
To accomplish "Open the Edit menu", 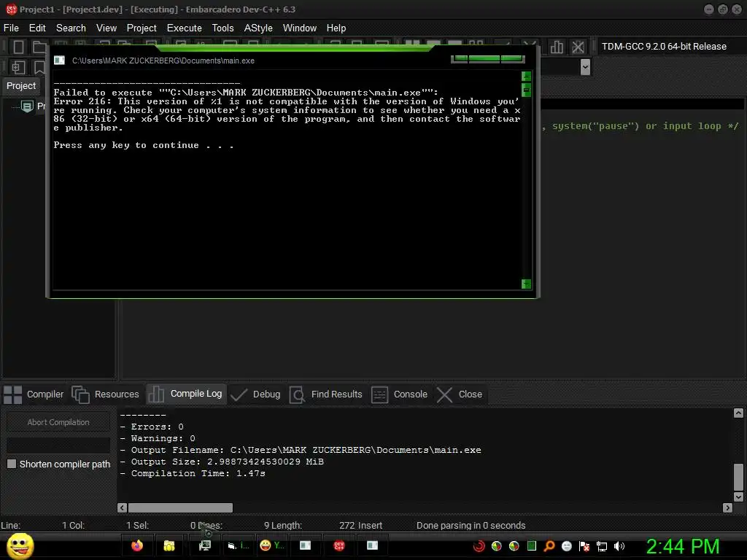I will (x=37, y=28).
